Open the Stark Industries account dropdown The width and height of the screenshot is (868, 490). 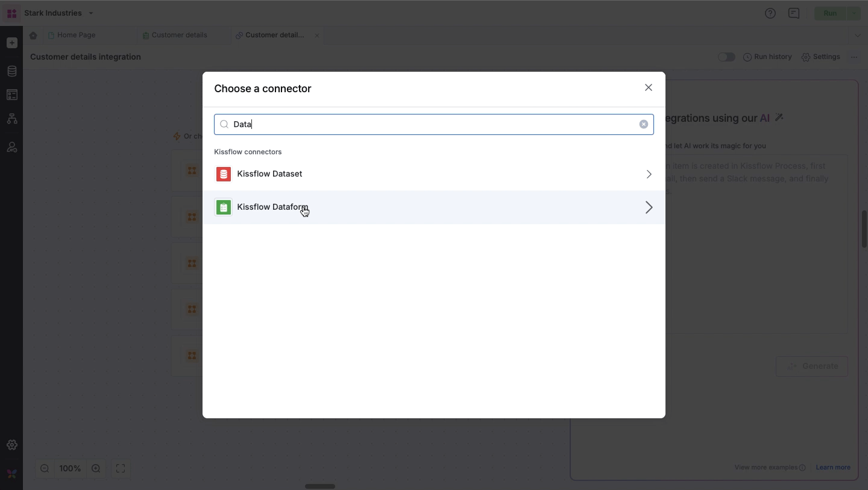tap(58, 13)
